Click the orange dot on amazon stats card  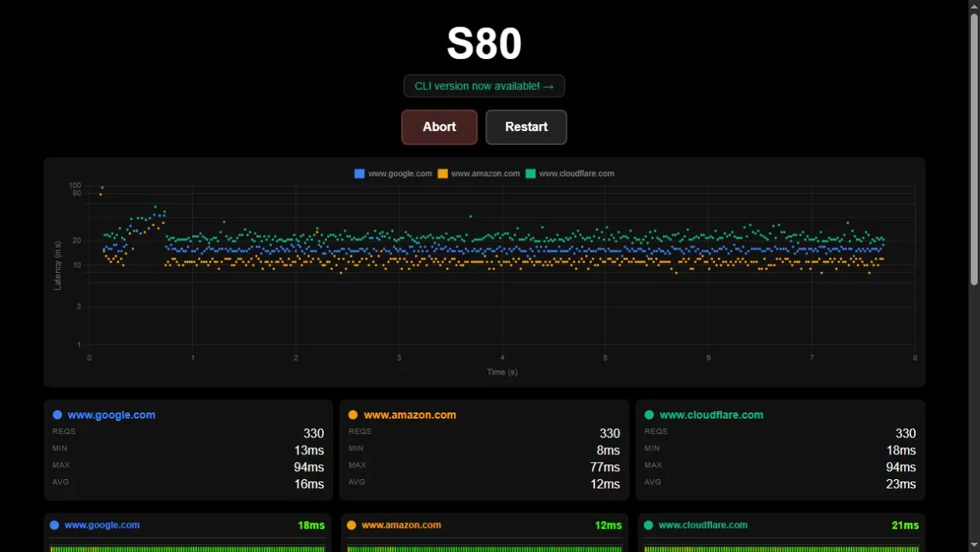353,415
